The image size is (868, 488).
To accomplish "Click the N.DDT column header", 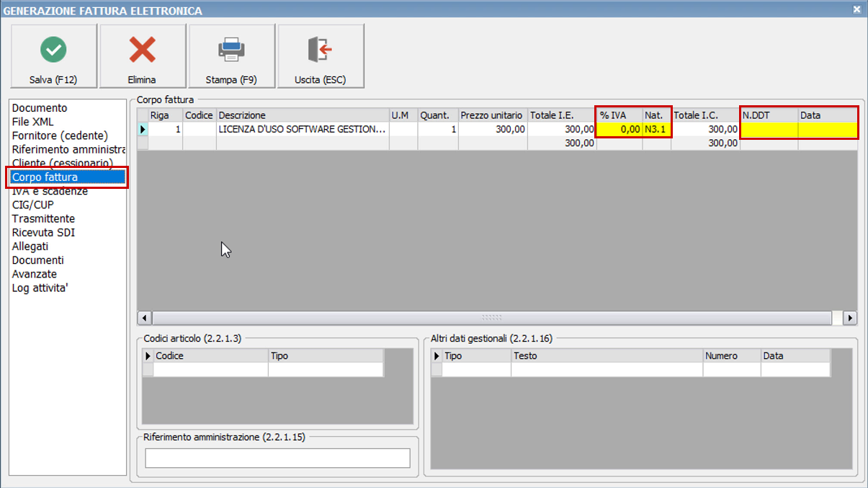I will pos(769,115).
